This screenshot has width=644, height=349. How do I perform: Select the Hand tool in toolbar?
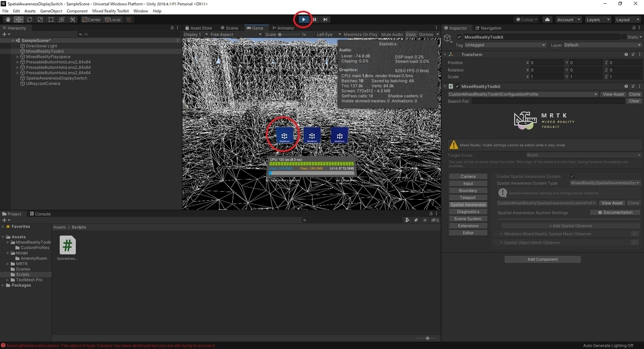pyautogui.click(x=8, y=20)
